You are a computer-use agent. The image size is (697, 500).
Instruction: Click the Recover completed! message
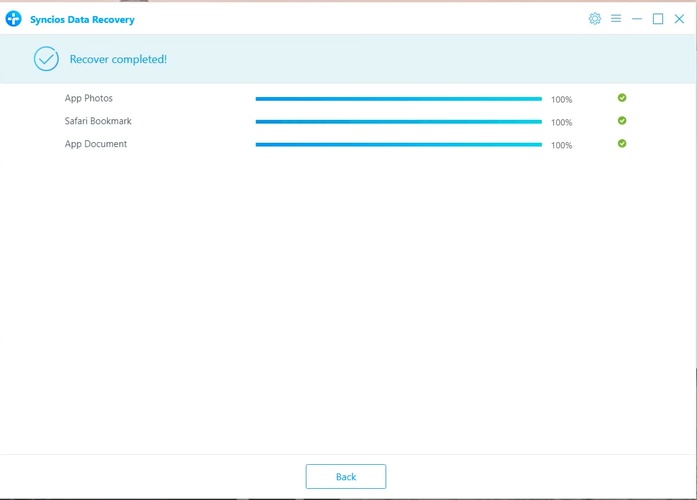(118, 59)
